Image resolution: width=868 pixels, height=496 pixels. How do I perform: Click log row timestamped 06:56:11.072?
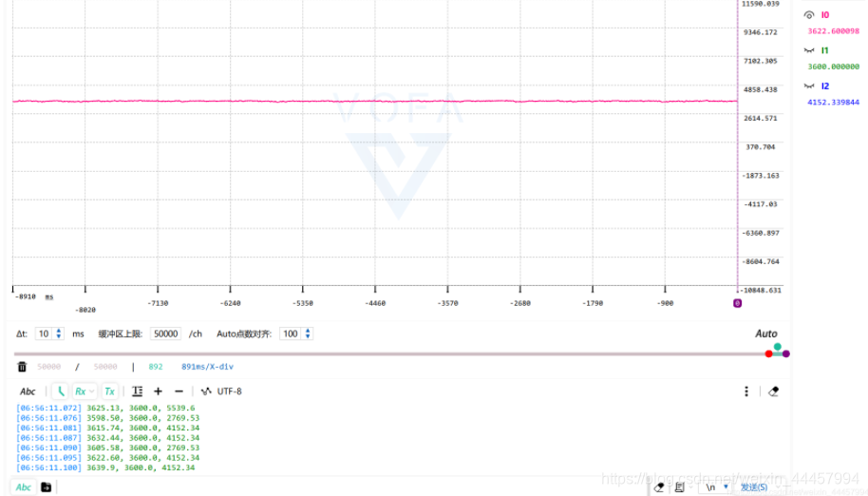click(105, 408)
